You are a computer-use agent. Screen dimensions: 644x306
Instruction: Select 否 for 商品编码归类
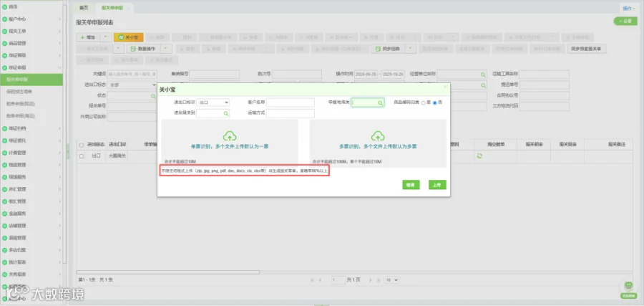[434, 102]
